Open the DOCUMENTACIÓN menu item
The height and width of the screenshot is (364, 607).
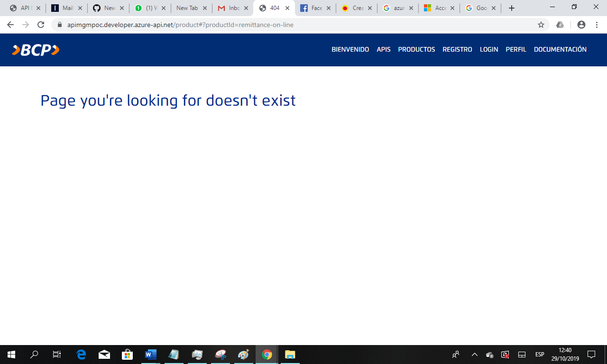click(x=560, y=49)
